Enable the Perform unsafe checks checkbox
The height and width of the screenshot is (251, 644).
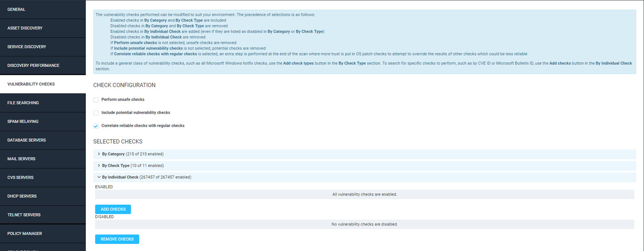96,100
